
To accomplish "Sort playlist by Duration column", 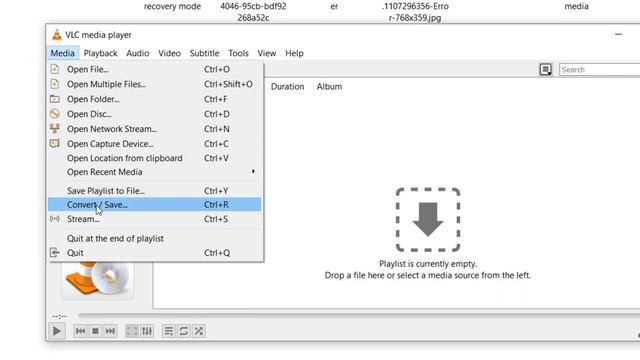I will click(287, 87).
